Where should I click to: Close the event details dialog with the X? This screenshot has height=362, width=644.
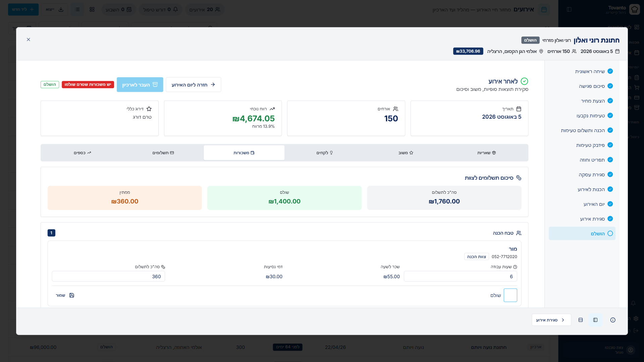29,40
